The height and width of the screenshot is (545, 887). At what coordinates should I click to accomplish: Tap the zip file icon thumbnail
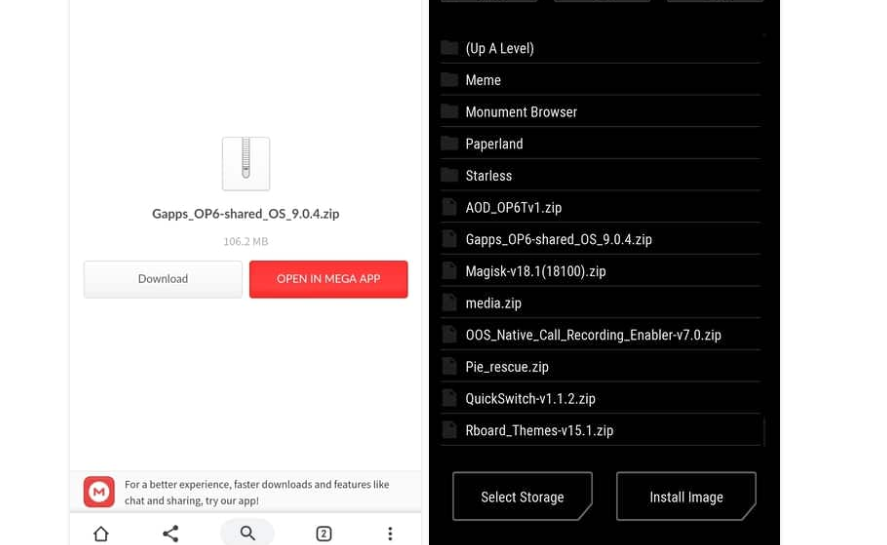(x=246, y=163)
